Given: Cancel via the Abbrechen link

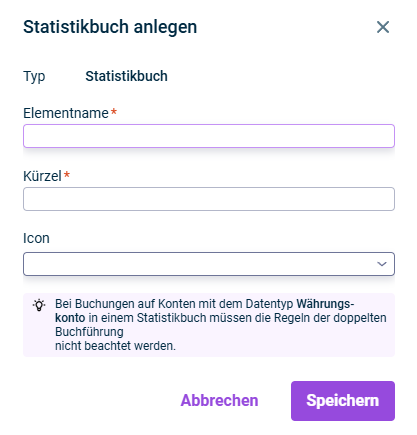Looking at the screenshot, I should [219, 401].
